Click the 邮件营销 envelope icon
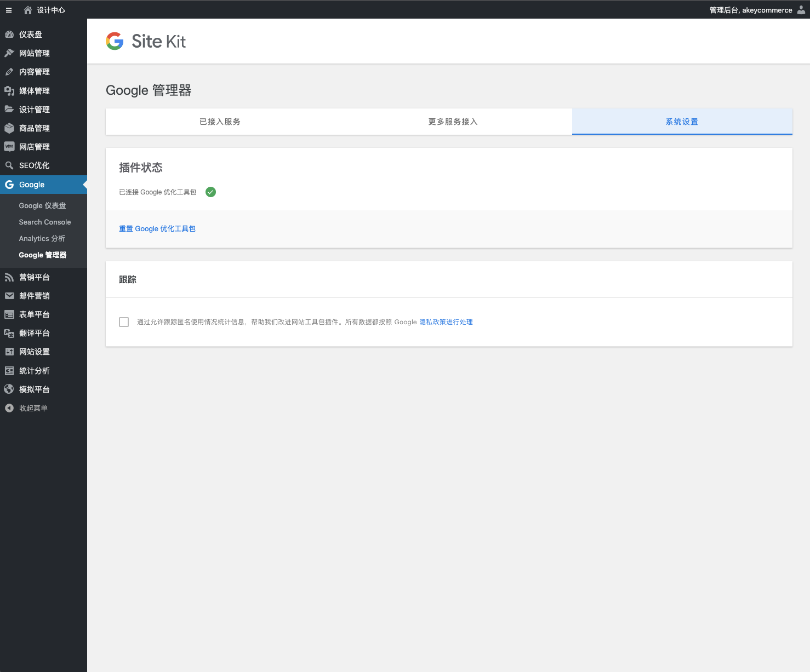The image size is (810, 672). click(x=9, y=296)
